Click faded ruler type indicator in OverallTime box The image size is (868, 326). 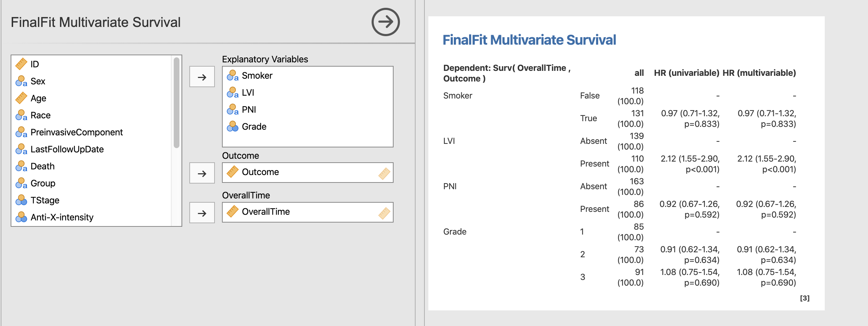pyautogui.click(x=384, y=213)
